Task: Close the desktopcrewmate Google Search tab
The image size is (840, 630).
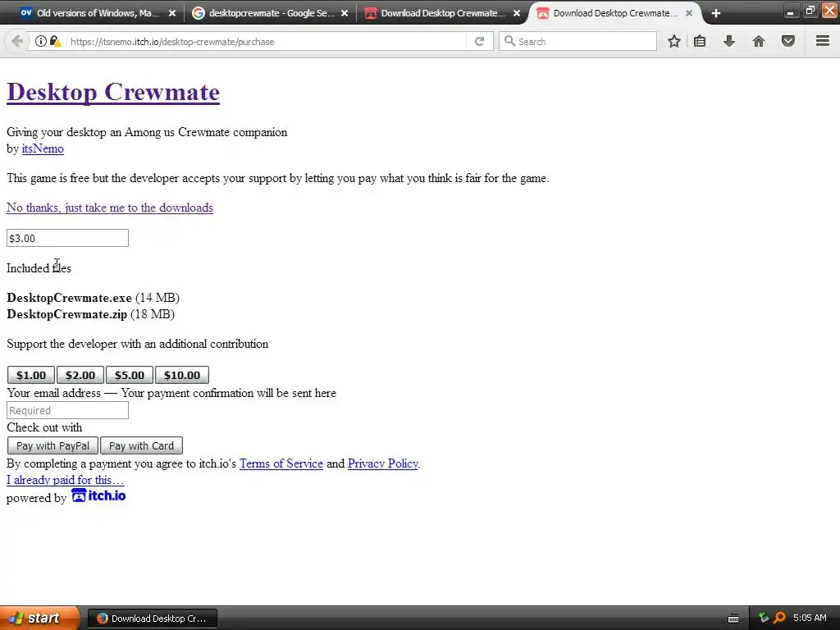Action: [x=345, y=13]
